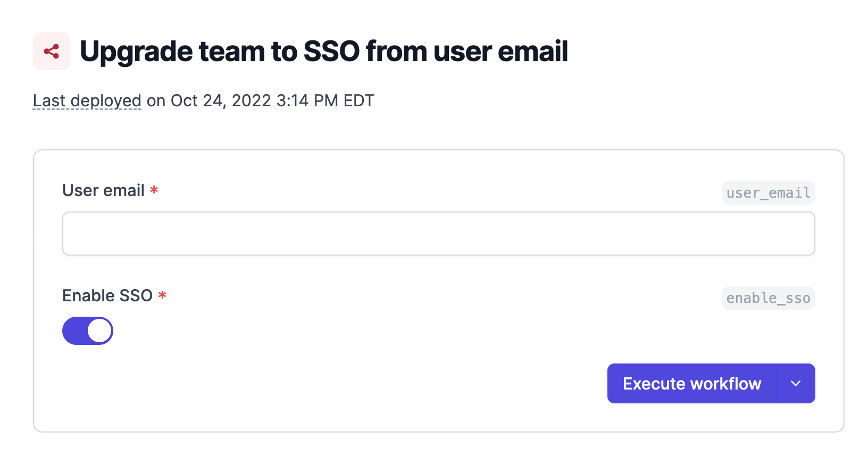Click the Upgrade team to SSO heading
Image resolution: width=868 pixels, height=457 pixels.
coord(324,52)
